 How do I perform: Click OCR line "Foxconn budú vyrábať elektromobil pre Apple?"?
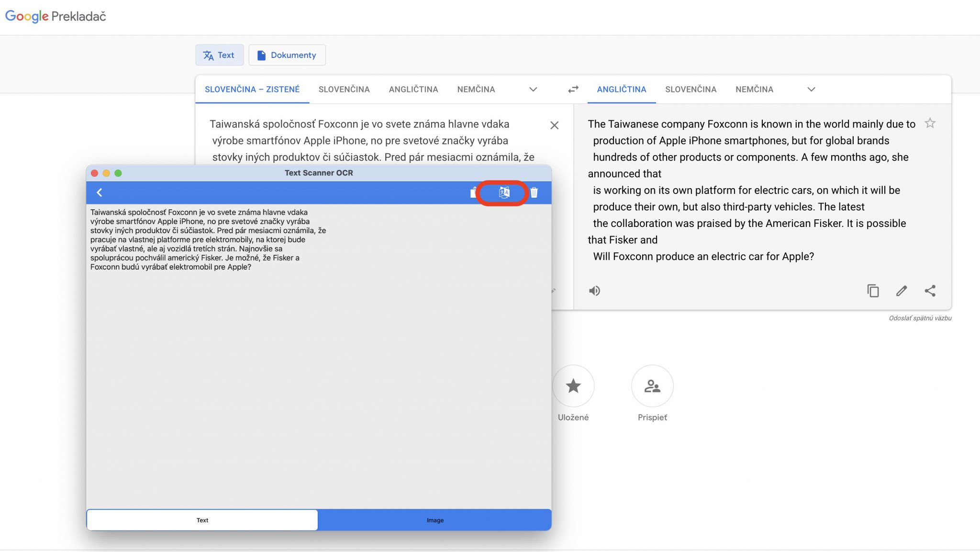(171, 267)
